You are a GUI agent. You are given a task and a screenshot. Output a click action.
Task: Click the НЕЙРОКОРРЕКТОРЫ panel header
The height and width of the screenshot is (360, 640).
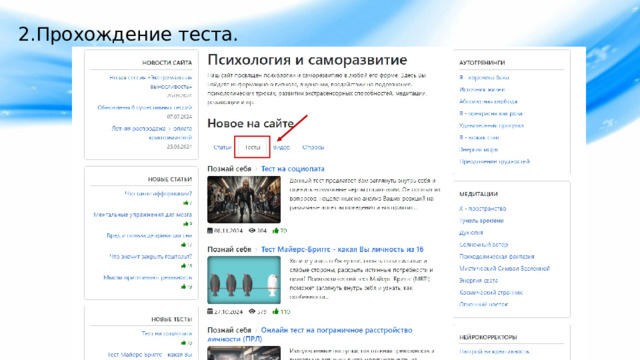click(488, 337)
